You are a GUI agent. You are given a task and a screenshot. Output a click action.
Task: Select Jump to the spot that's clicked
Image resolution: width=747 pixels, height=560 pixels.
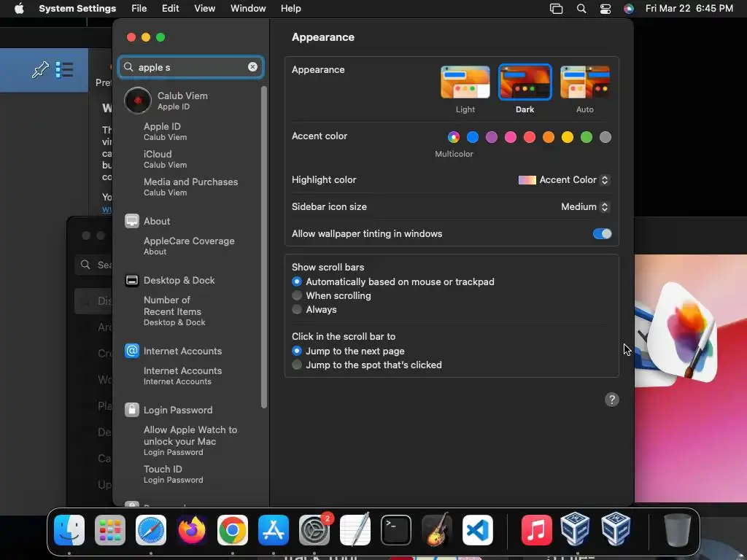(297, 365)
